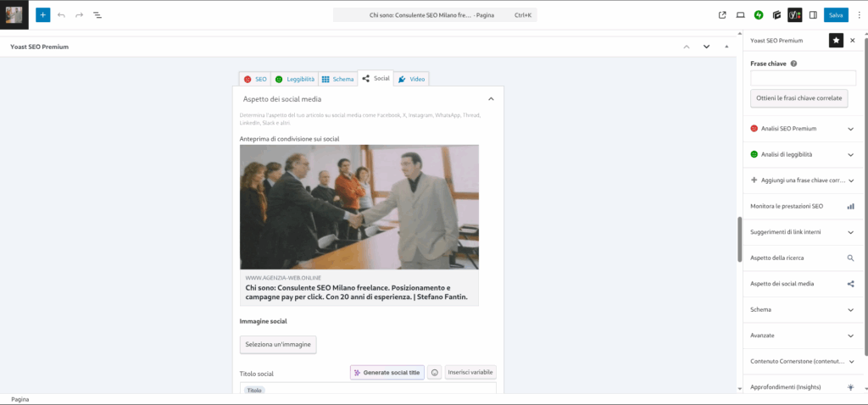Open the block inserter plus button
The height and width of the screenshot is (405, 868).
[42, 15]
